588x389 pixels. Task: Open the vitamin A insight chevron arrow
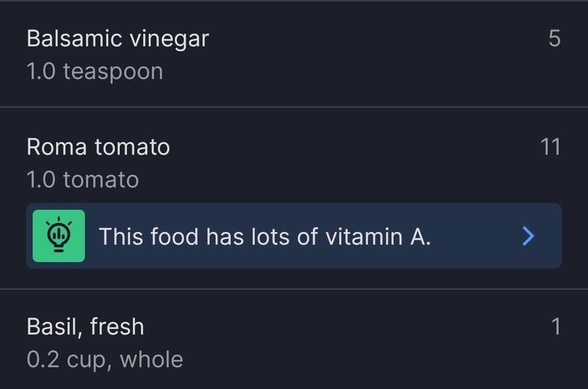[528, 236]
